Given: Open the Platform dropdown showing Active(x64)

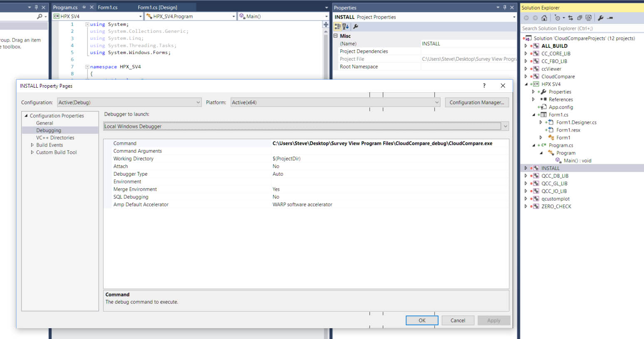Looking at the screenshot, I should [x=335, y=103].
